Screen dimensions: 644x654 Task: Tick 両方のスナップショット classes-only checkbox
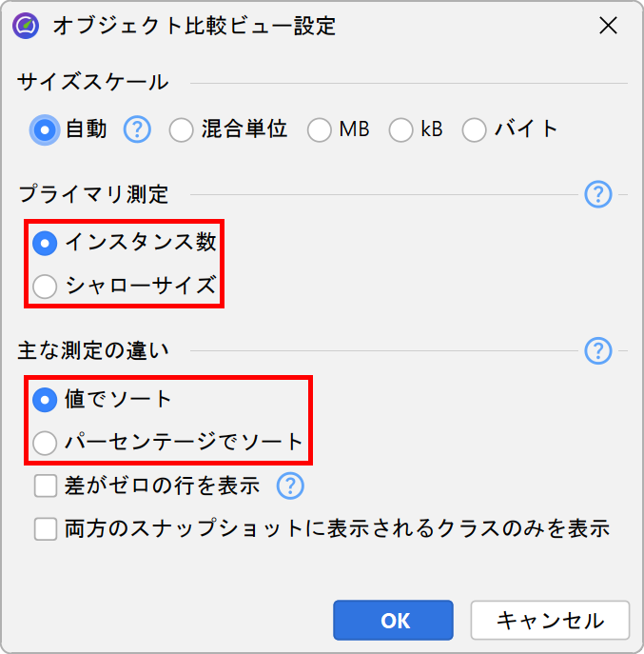(46, 528)
